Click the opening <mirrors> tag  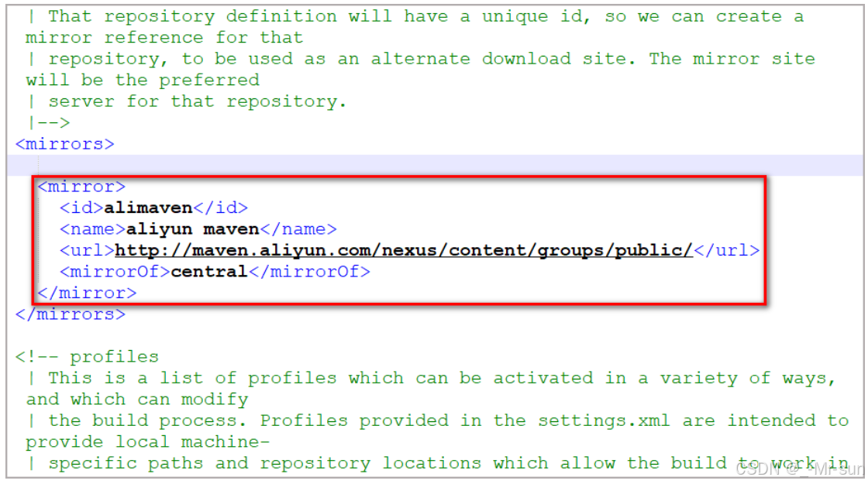pos(65,144)
